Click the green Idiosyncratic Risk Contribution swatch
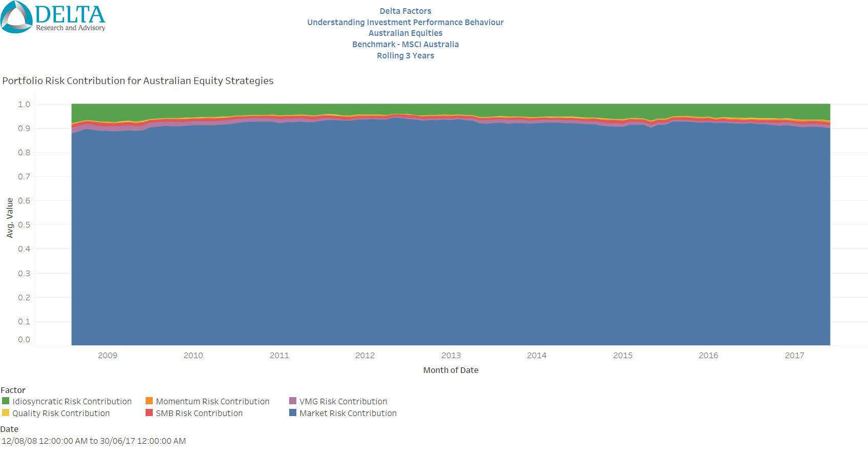 (x=6, y=401)
